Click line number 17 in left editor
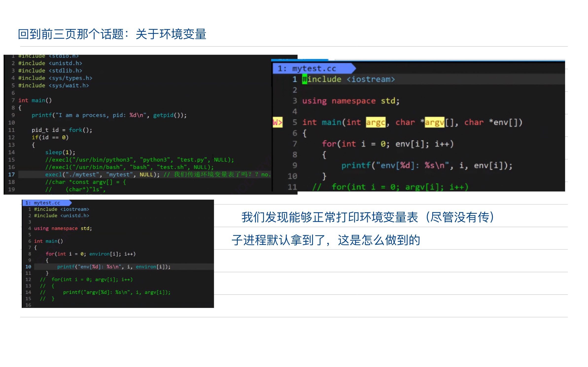The width and height of the screenshot is (588, 367). 12,175
